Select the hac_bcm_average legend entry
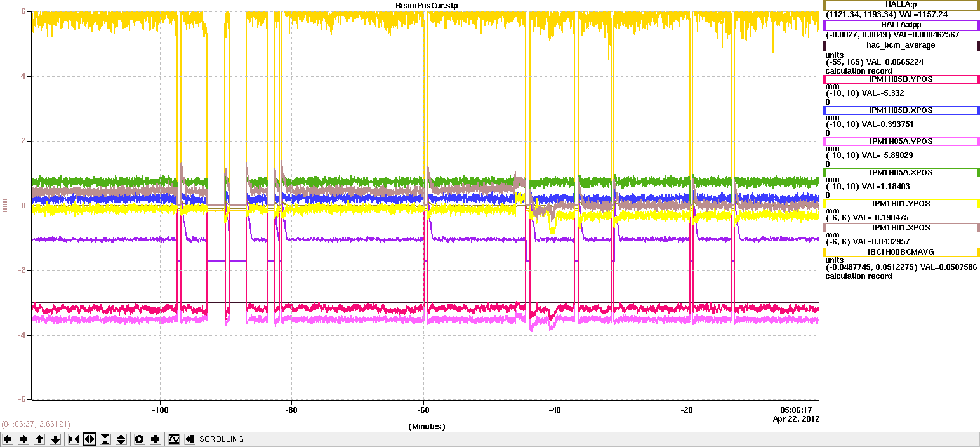980x447 pixels. click(x=901, y=46)
